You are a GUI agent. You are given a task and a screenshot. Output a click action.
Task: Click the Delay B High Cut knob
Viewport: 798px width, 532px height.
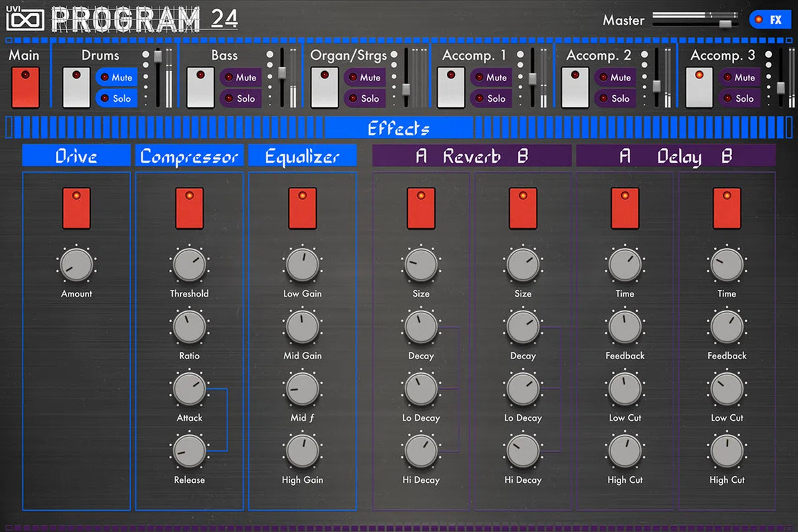(x=727, y=452)
